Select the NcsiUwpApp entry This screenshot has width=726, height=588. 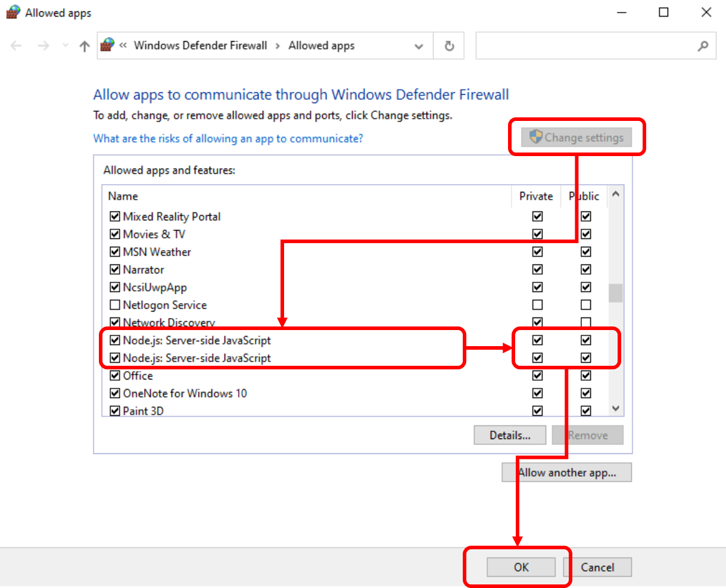tap(155, 287)
